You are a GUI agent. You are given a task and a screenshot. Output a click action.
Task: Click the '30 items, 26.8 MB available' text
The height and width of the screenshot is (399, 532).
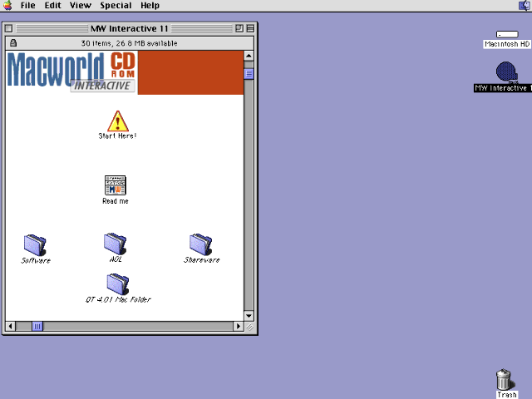pyautogui.click(x=129, y=43)
